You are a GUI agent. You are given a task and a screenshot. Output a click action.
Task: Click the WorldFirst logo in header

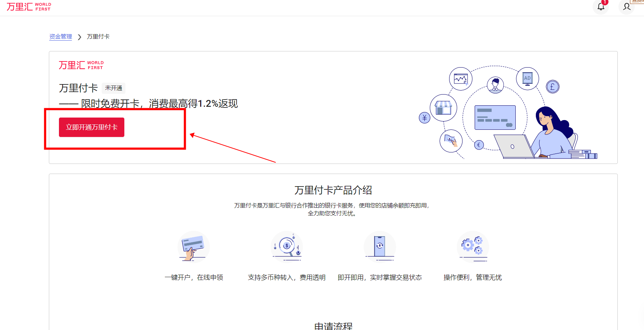(x=29, y=7)
